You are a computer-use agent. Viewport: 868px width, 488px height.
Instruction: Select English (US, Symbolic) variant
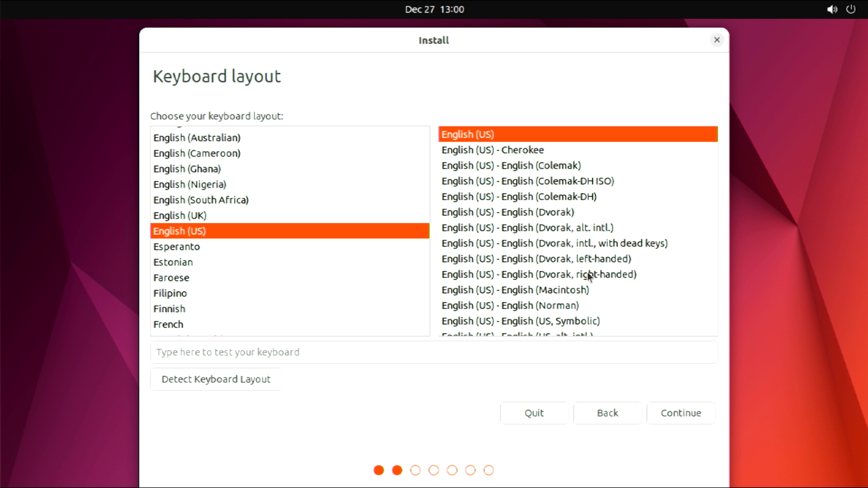(520, 321)
